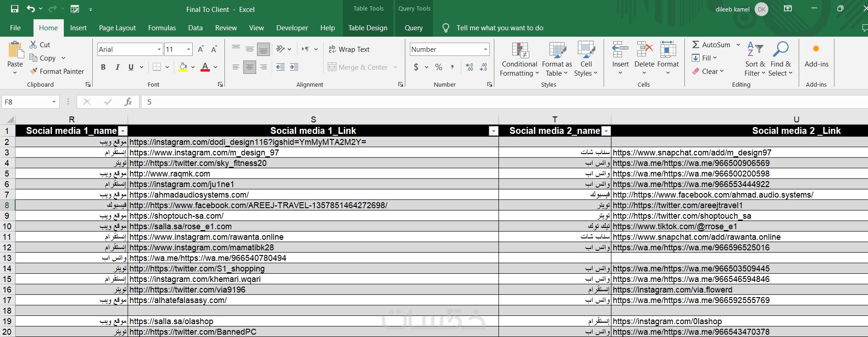Open the Font dialog launcher
The width and height of the screenshot is (868, 337).
[220, 84]
